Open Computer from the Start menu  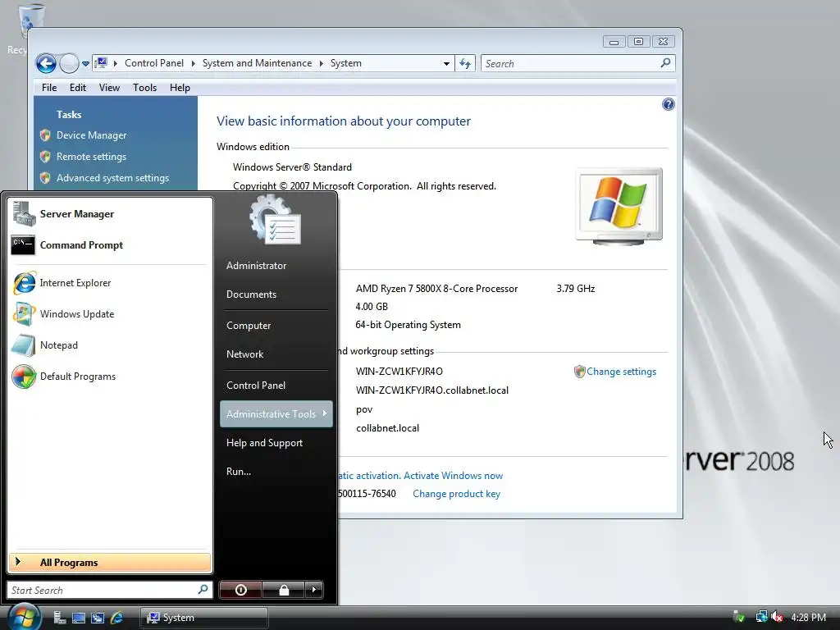click(x=276, y=325)
